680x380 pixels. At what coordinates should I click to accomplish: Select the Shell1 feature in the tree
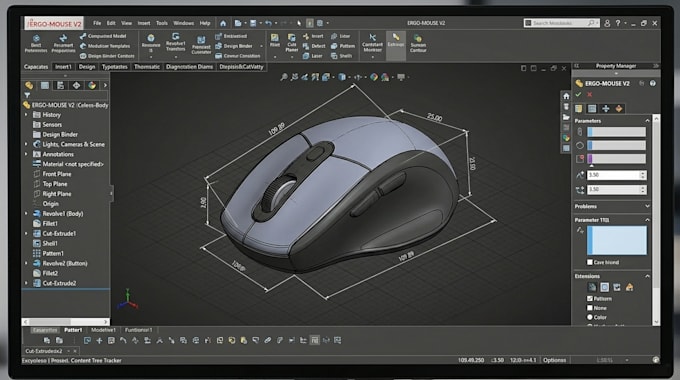click(50, 243)
